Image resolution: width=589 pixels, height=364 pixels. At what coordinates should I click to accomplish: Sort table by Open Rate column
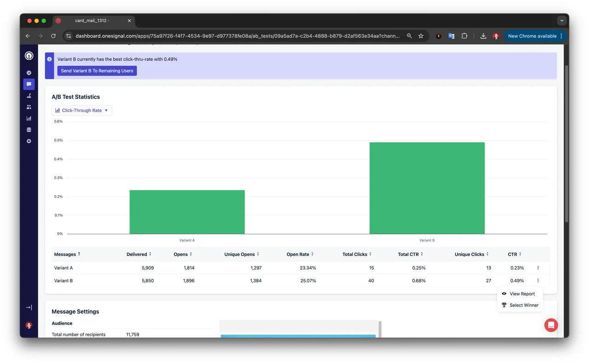[300, 254]
